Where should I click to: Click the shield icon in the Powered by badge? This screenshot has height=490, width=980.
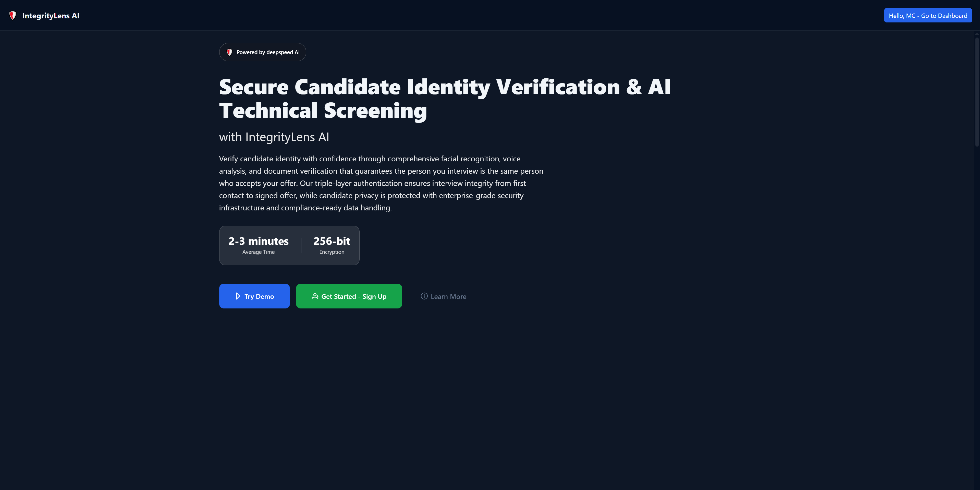pos(229,52)
